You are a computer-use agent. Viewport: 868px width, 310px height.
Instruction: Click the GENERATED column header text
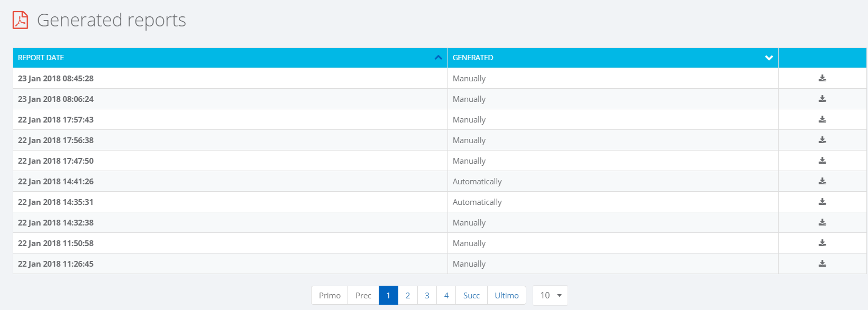473,58
